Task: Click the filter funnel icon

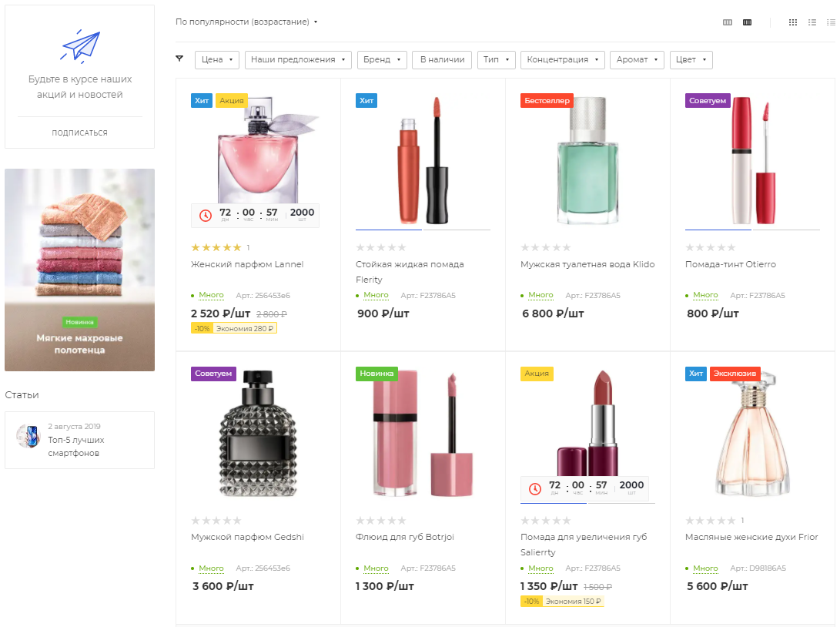Action: click(x=179, y=59)
